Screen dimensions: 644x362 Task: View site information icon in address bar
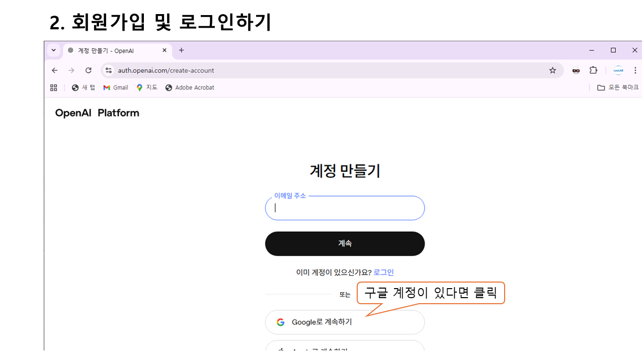pyautogui.click(x=109, y=70)
